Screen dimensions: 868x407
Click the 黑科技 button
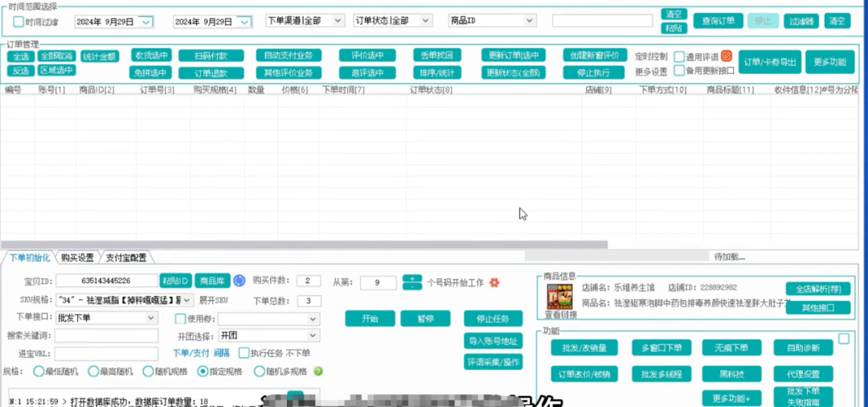(x=732, y=374)
